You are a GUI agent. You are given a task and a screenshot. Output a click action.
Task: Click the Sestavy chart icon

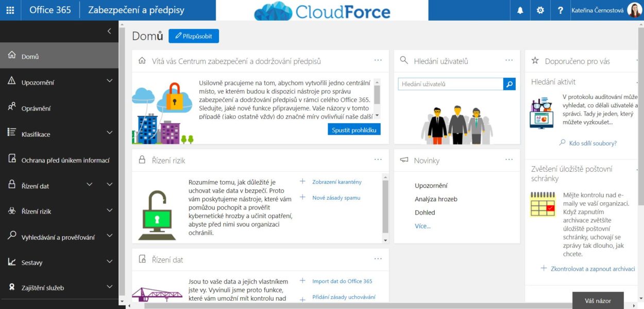point(12,262)
